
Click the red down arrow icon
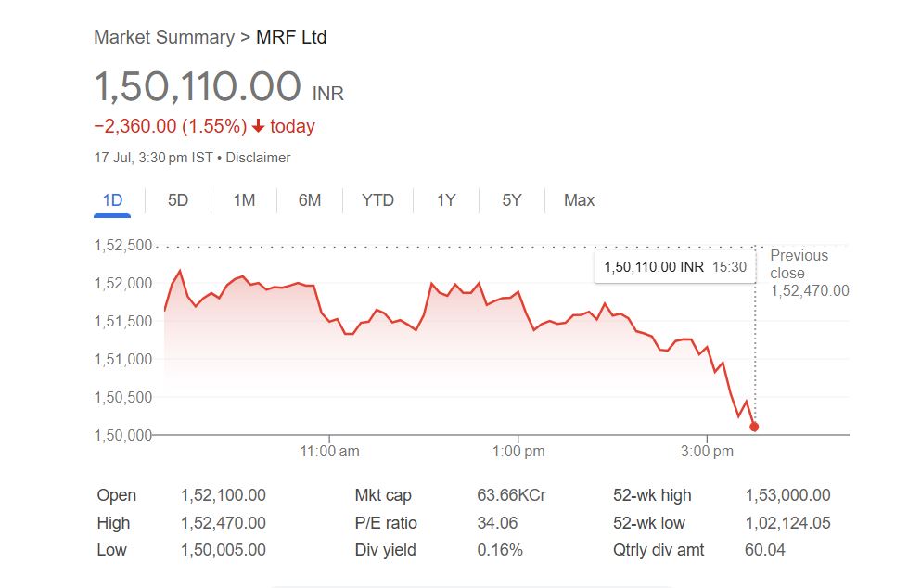pyautogui.click(x=259, y=126)
